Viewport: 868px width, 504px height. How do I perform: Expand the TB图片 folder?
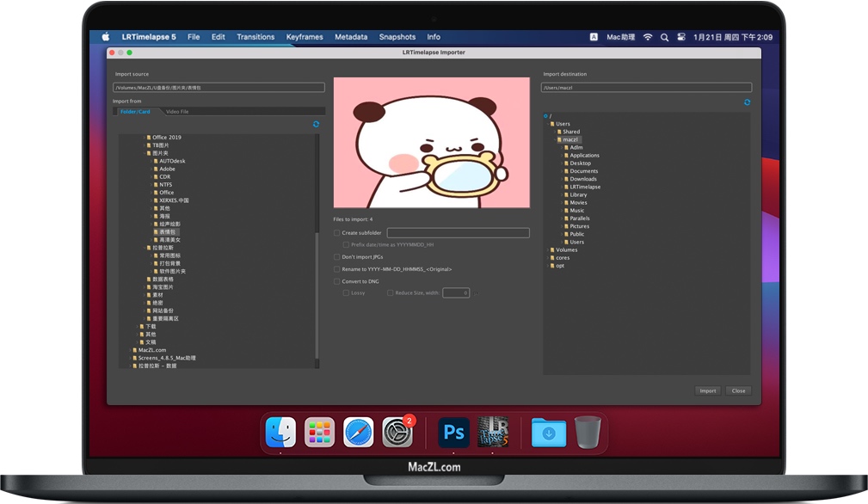coord(145,145)
